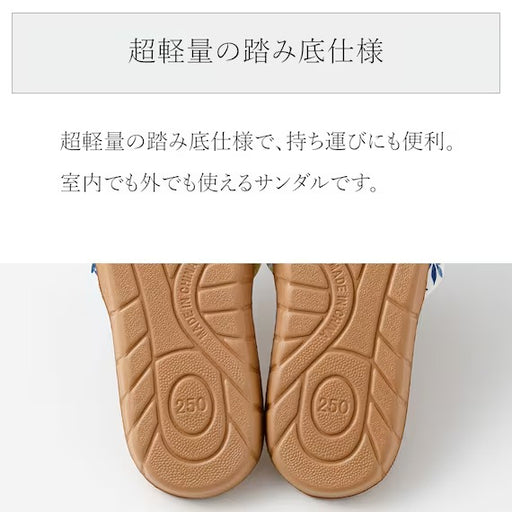The width and height of the screenshot is (512, 512).
Task: Select the line 室内でも外でも使えるサンダルです。
Action: click(x=219, y=183)
